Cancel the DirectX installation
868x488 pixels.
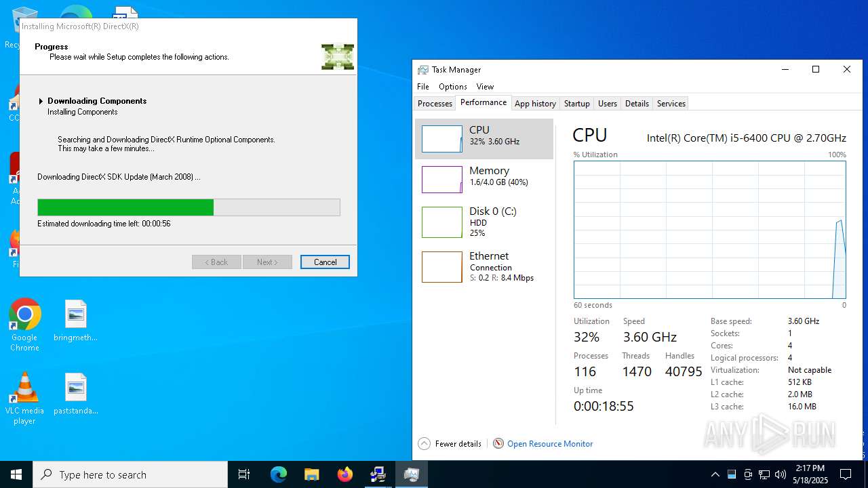point(325,262)
